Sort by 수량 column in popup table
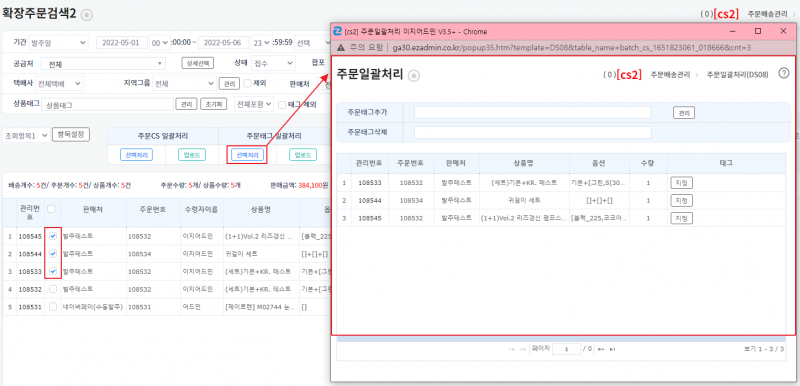Viewport: 800px width, 386px height. [647, 163]
